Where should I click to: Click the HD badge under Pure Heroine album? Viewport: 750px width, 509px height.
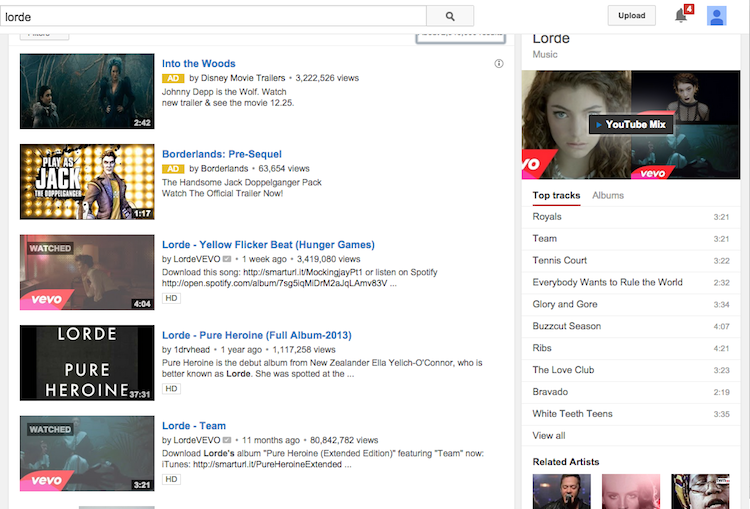(171, 388)
